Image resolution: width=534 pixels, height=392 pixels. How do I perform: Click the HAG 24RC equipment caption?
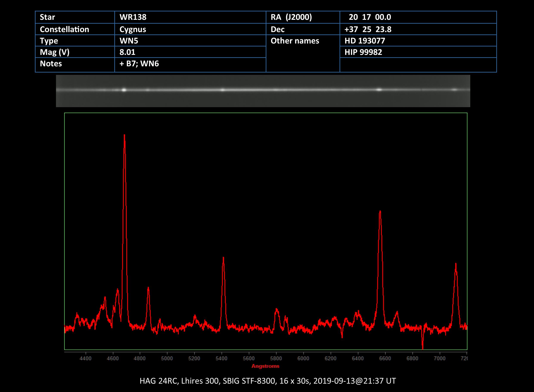(x=268, y=381)
